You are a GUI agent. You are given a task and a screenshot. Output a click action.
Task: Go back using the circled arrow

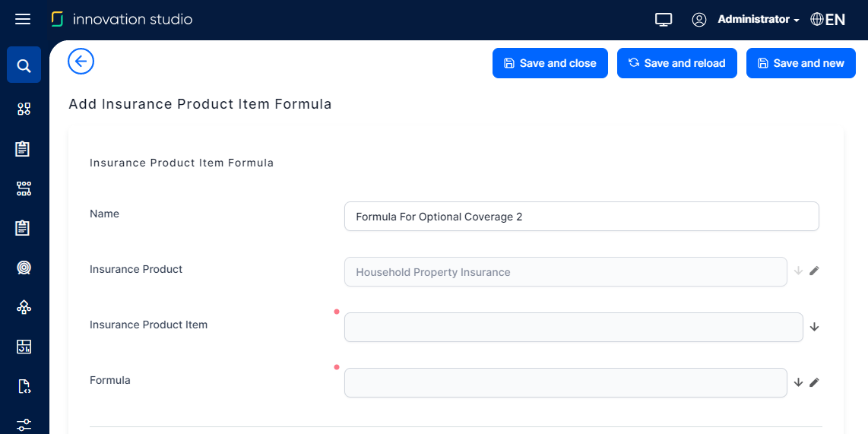pos(81,62)
